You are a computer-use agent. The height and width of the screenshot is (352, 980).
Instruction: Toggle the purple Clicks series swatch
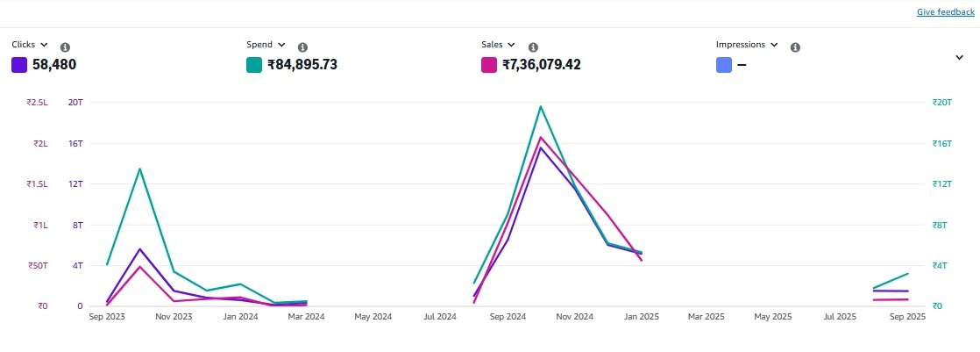(x=19, y=65)
